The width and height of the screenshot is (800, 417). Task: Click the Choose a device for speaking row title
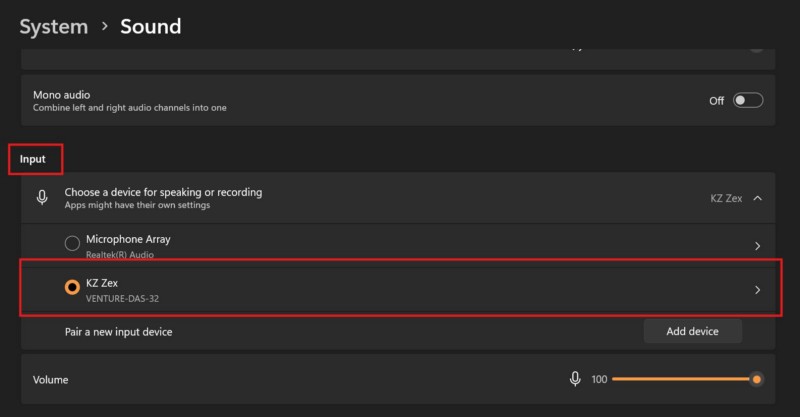pos(163,191)
